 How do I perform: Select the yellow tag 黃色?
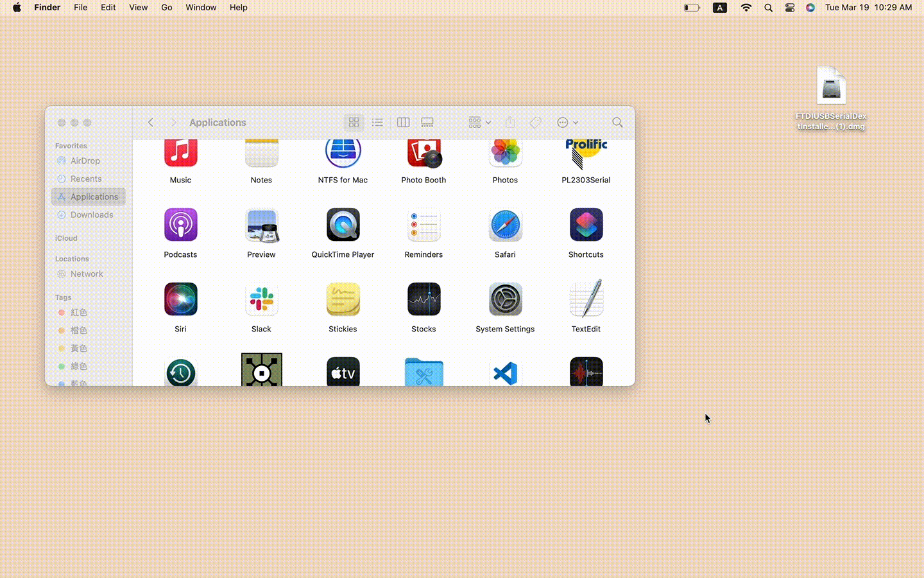point(89,348)
